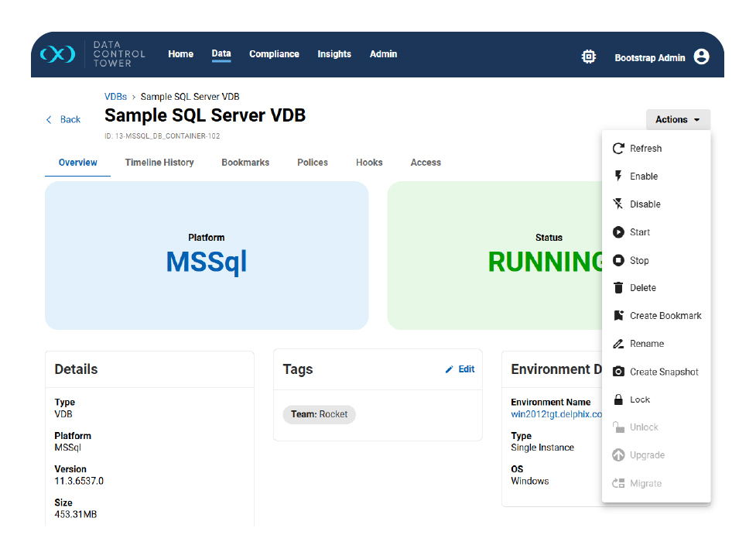Viewport: 756px width, 559px height.
Task: Click the Refresh icon in the Actions menu
Action: [x=618, y=148]
